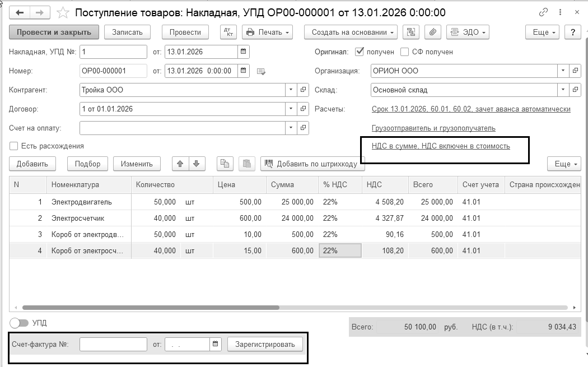The image size is (588, 367).
Task: Open calendar for Накладная date field
Action: tap(243, 52)
